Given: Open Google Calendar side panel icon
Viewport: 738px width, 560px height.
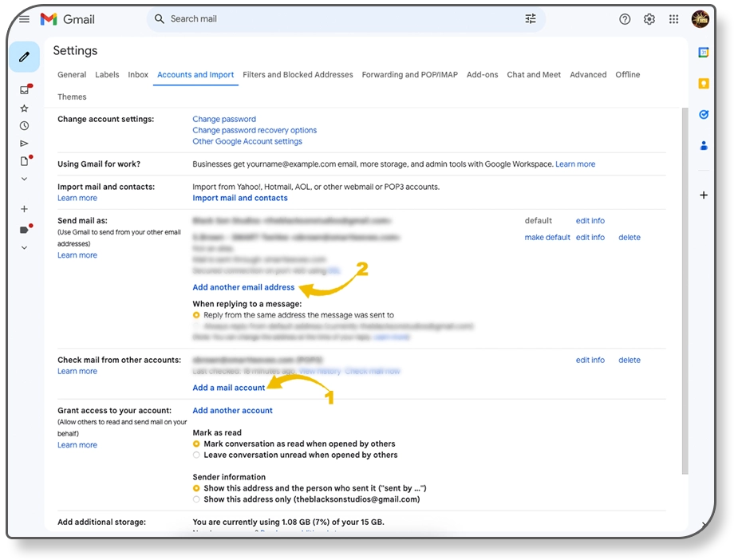Looking at the screenshot, I should (x=703, y=53).
